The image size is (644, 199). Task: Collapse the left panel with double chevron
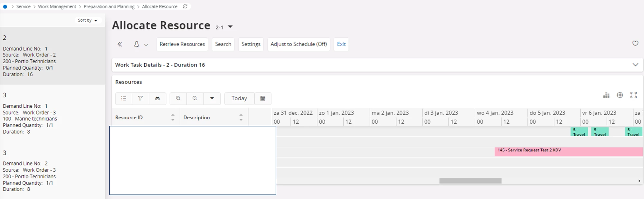pos(120,44)
